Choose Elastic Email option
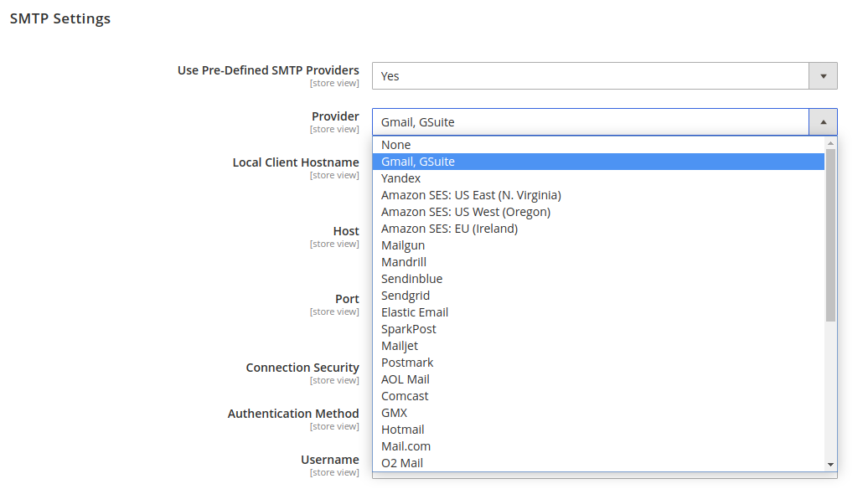868x489 pixels. pos(415,312)
